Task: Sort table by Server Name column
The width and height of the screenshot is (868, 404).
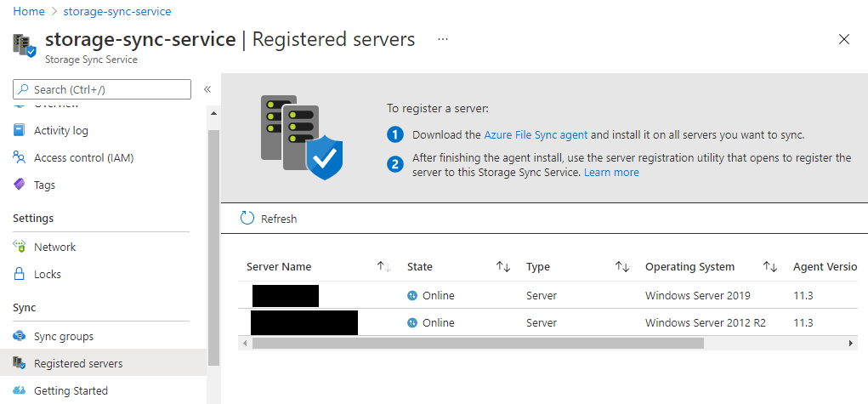Action: coord(383,267)
